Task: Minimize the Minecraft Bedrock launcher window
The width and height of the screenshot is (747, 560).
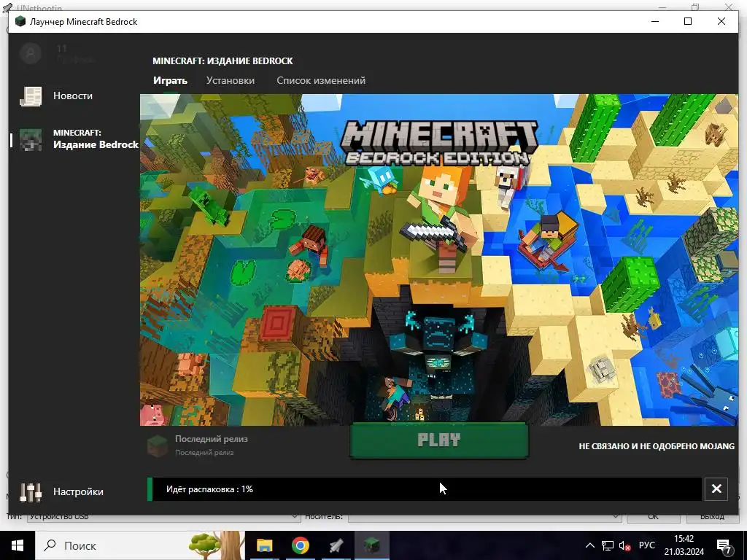Action: click(655, 21)
